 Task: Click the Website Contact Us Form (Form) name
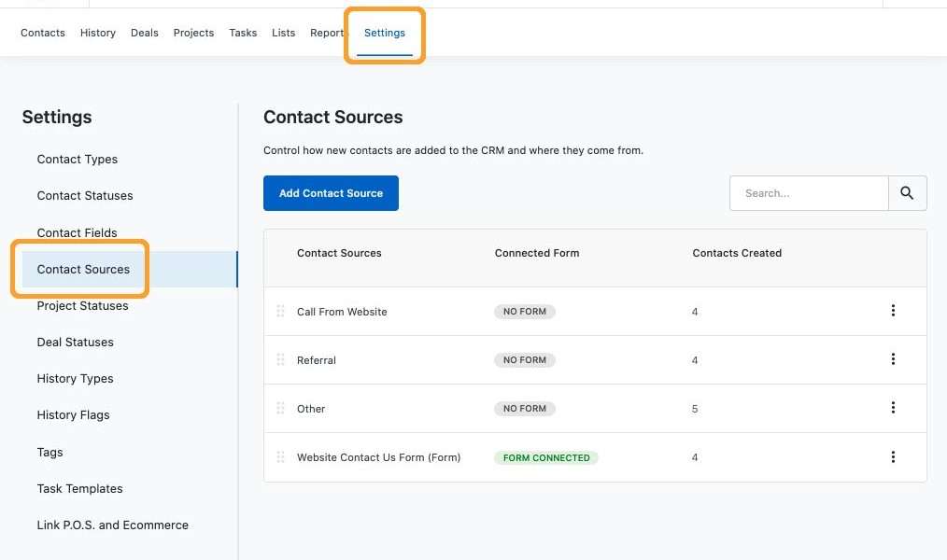[x=378, y=457]
